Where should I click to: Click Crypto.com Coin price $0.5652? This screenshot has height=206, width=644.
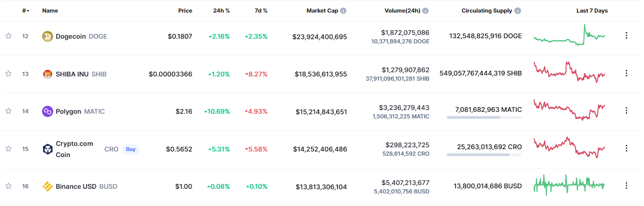179,149
